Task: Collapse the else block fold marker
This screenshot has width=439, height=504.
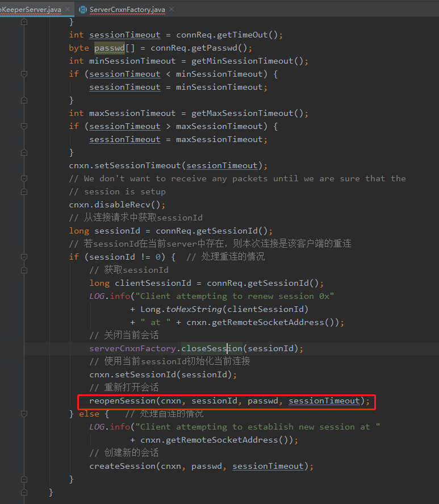Action: (x=24, y=414)
